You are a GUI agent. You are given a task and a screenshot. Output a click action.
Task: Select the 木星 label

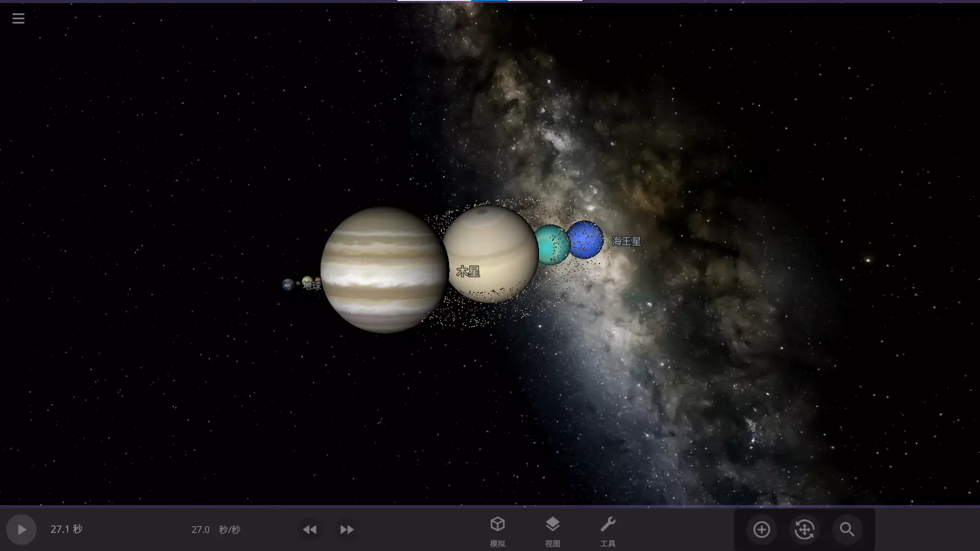468,271
